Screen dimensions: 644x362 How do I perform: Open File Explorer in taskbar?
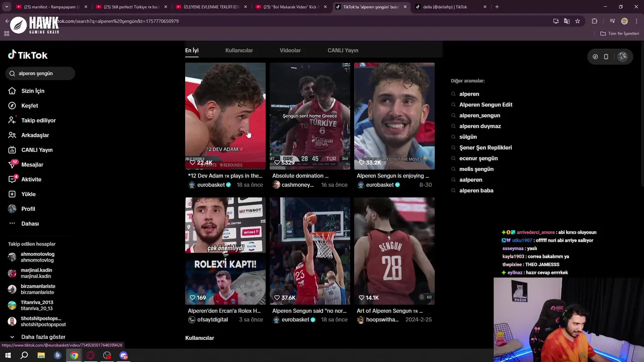[41, 355]
